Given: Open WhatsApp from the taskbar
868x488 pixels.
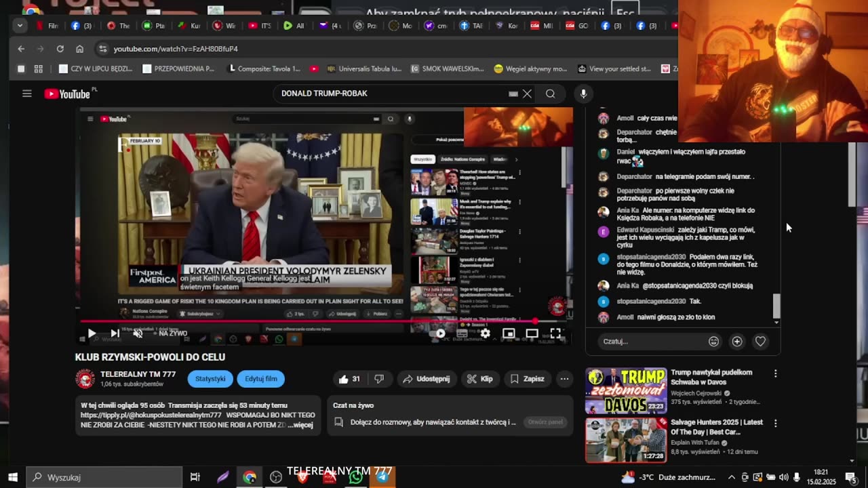Looking at the screenshot, I should point(356,477).
